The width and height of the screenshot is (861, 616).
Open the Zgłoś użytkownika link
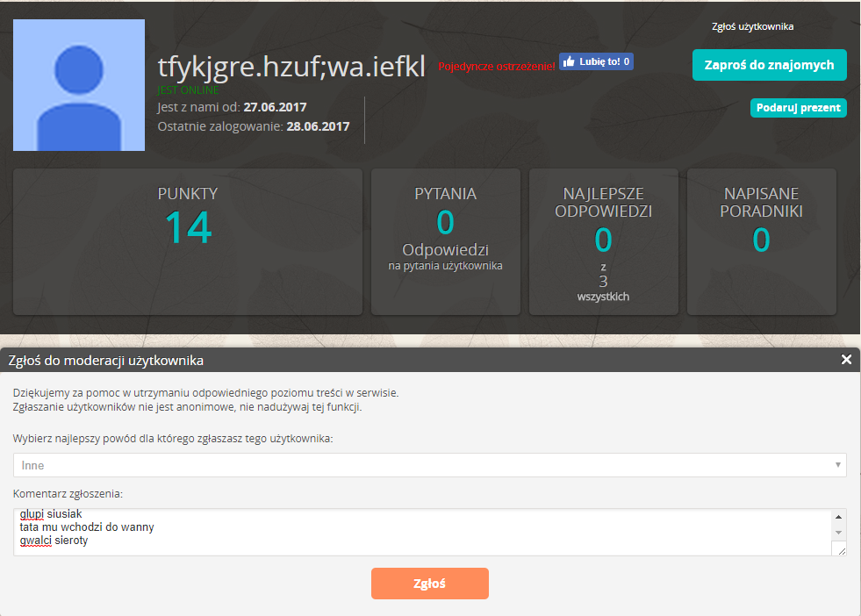tap(752, 26)
